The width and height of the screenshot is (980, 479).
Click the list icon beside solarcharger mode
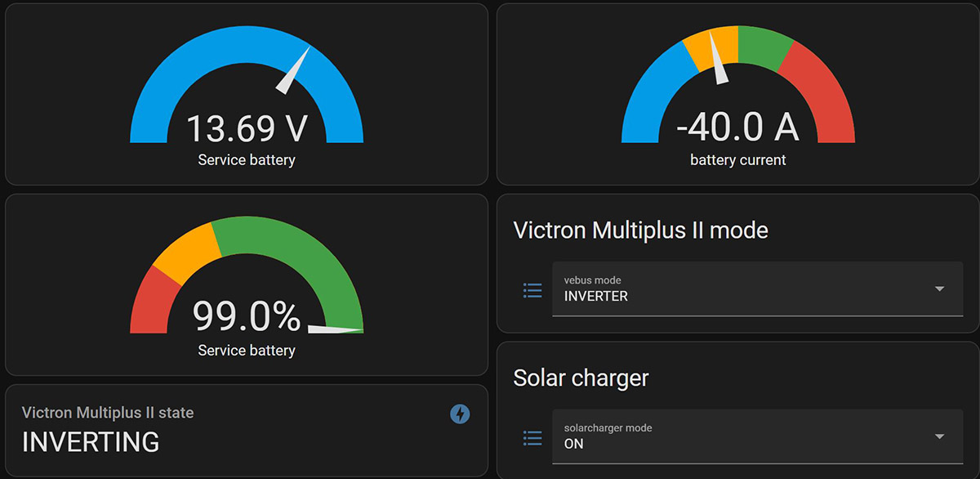[x=532, y=438]
